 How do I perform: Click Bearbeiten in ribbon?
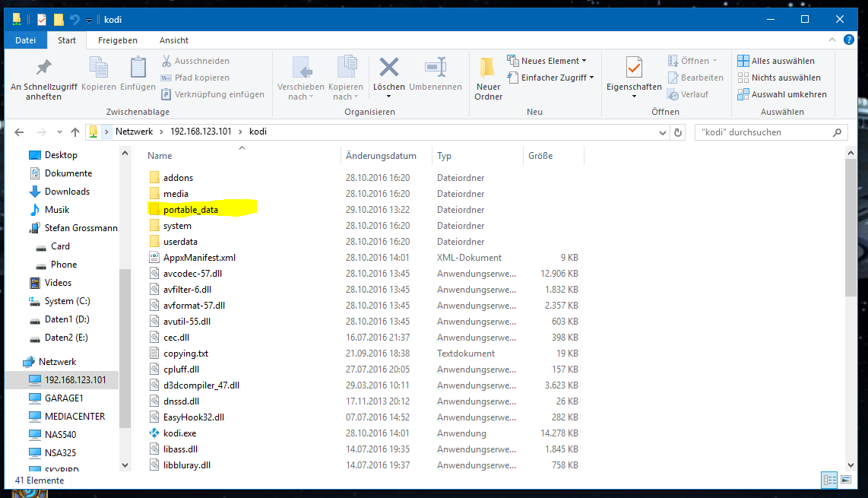(695, 78)
